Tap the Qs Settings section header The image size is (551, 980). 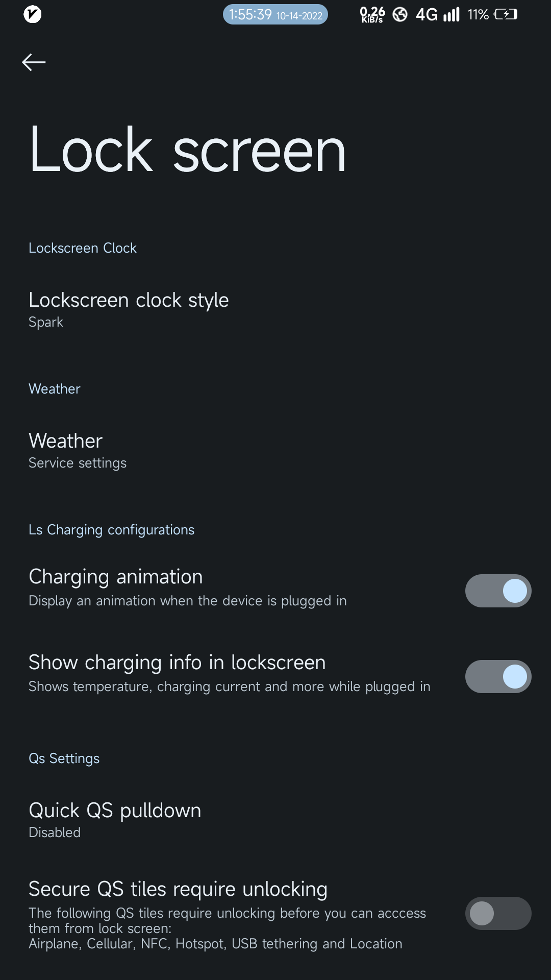[64, 758]
